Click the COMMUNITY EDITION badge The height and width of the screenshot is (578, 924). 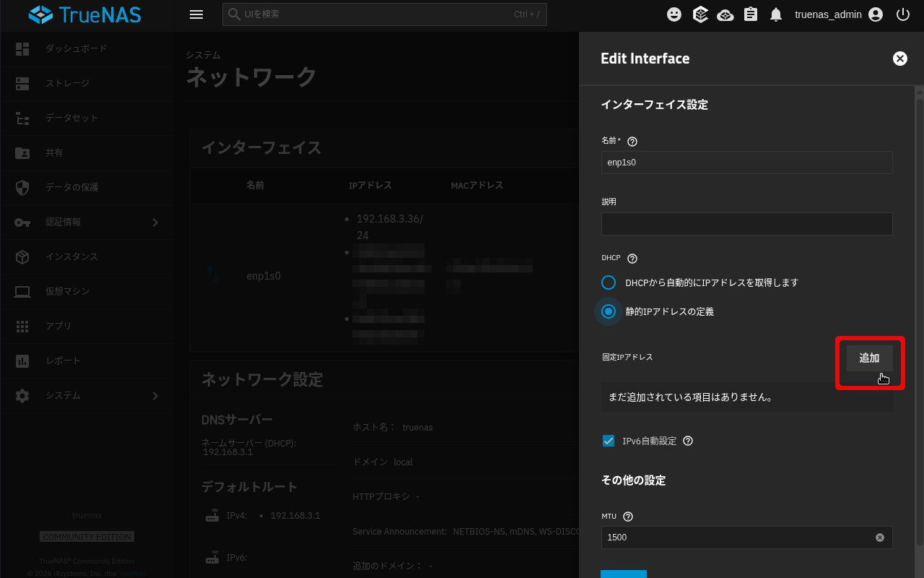tap(87, 537)
